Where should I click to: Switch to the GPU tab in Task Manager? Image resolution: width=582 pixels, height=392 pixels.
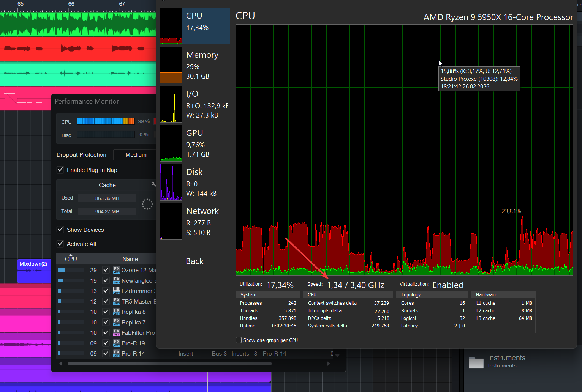(195, 143)
